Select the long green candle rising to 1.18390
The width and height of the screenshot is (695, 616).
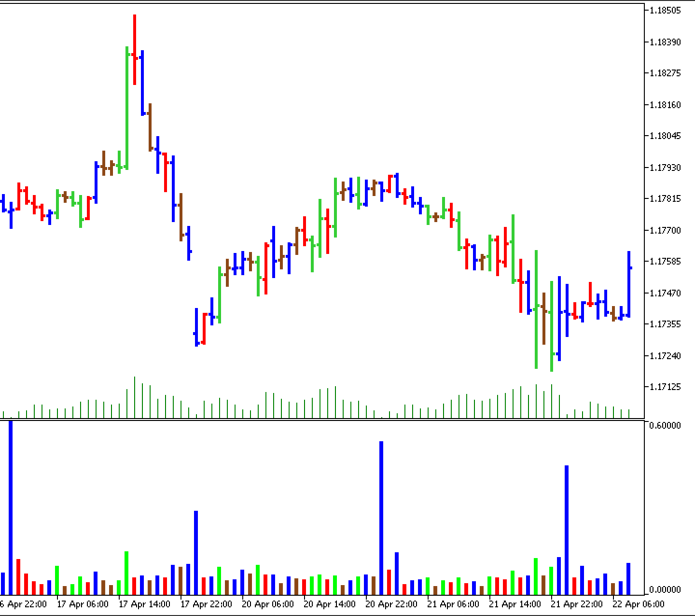(126, 108)
